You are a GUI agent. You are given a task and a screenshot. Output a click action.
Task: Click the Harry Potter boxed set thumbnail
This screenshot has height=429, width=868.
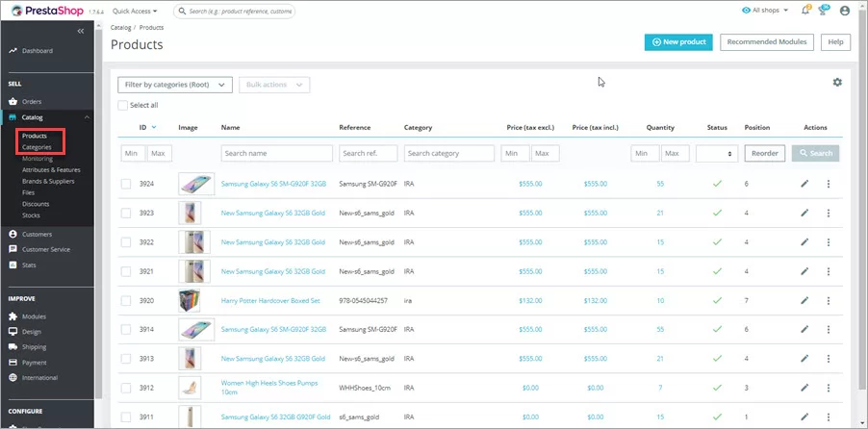pos(190,301)
